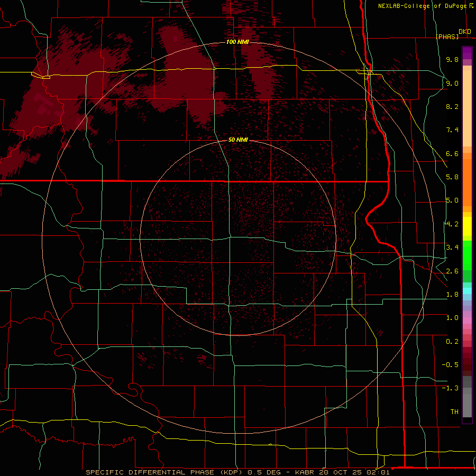Select the 5.8 scale value

coord(452,177)
